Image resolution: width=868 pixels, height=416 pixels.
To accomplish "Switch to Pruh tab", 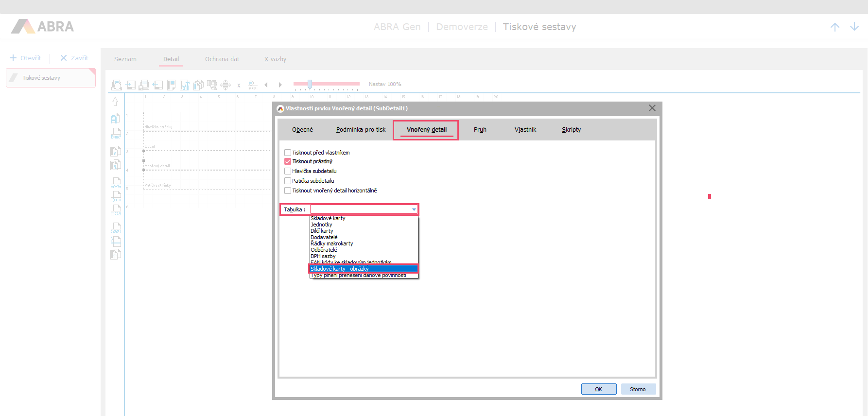I will click(x=480, y=130).
